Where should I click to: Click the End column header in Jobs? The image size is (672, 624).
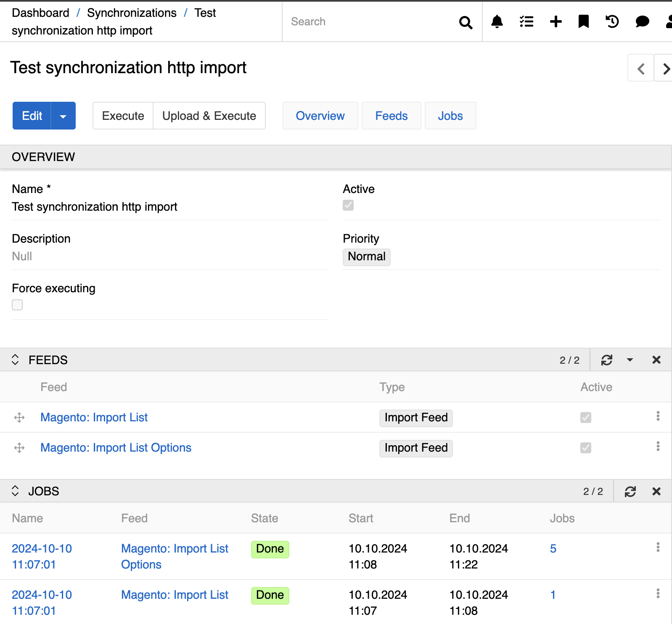tap(460, 518)
